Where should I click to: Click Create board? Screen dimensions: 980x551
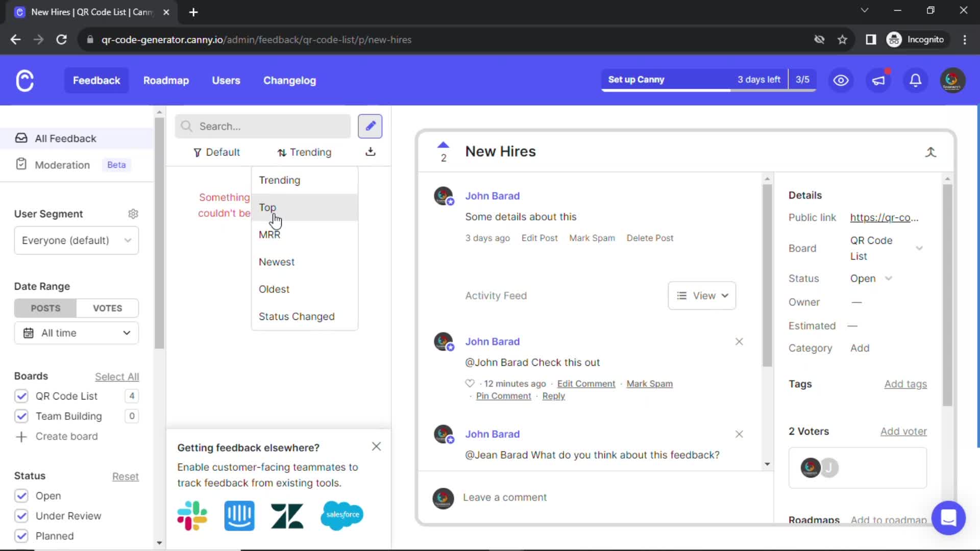click(57, 437)
